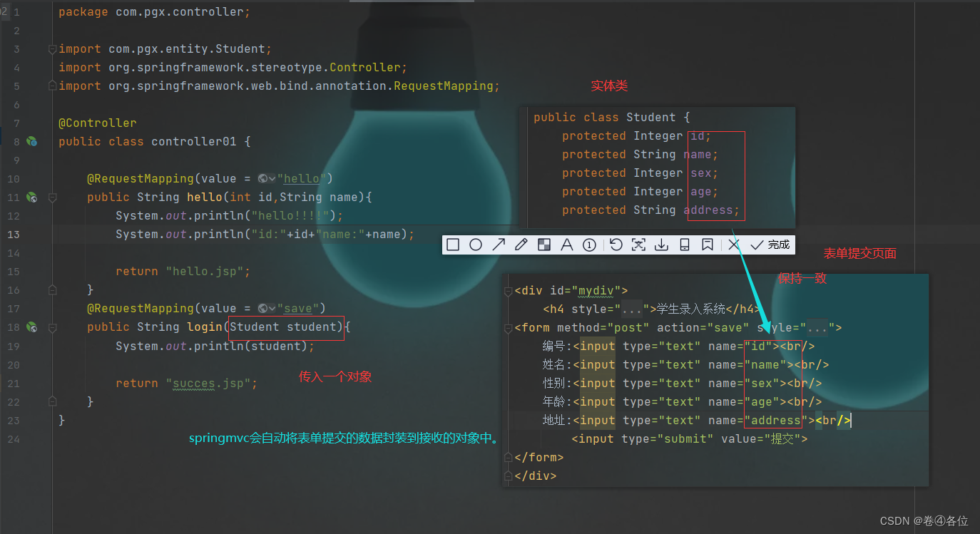Click the name="sex" attribute in form
The image size is (980, 534).
(x=744, y=384)
